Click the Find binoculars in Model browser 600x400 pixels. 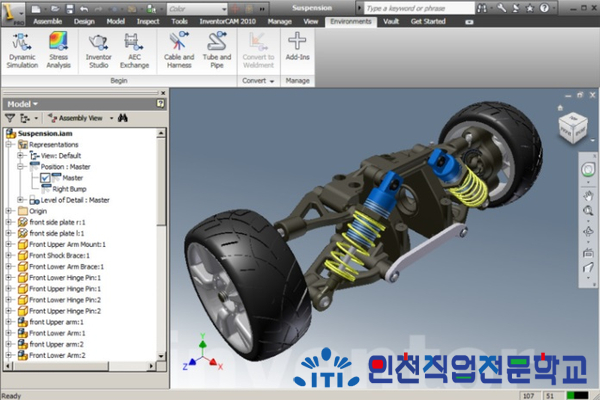click(123, 118)
